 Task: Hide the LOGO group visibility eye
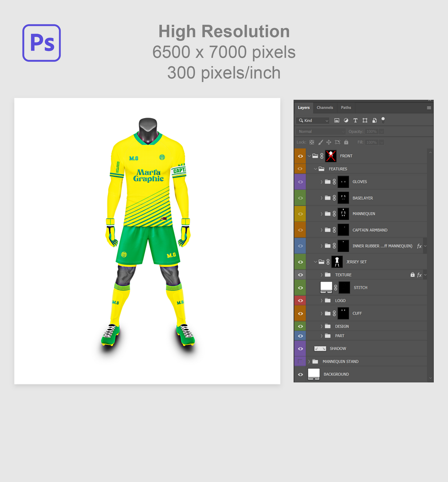(300, 301)
